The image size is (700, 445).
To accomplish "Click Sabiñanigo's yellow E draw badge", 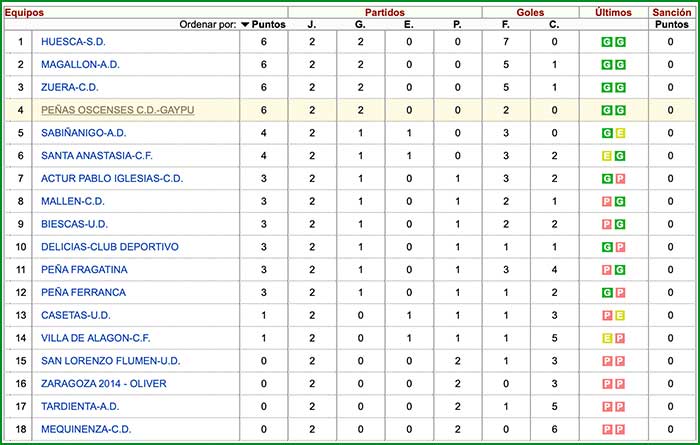I will click(x=620, y=134).
